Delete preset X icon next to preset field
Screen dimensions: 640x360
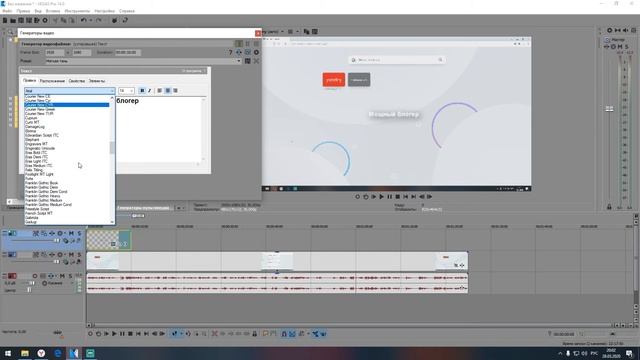(256, 61)
